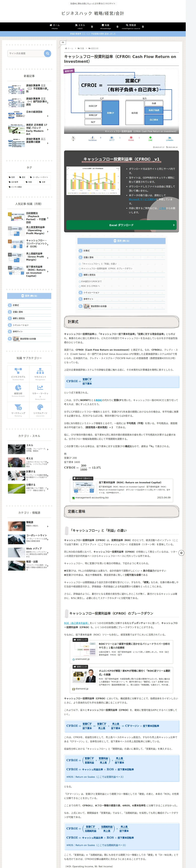Image resolution: width=196 pixels, height=868 pixels.
Task: Share the article on LinkedIn
Action: coord(169,138)
